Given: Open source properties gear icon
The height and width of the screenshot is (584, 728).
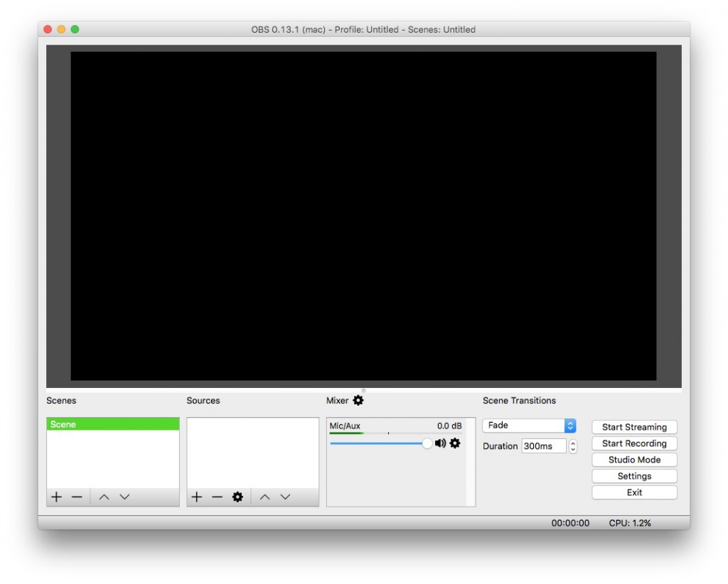Looking at the screenshot, I should (237, 497).
